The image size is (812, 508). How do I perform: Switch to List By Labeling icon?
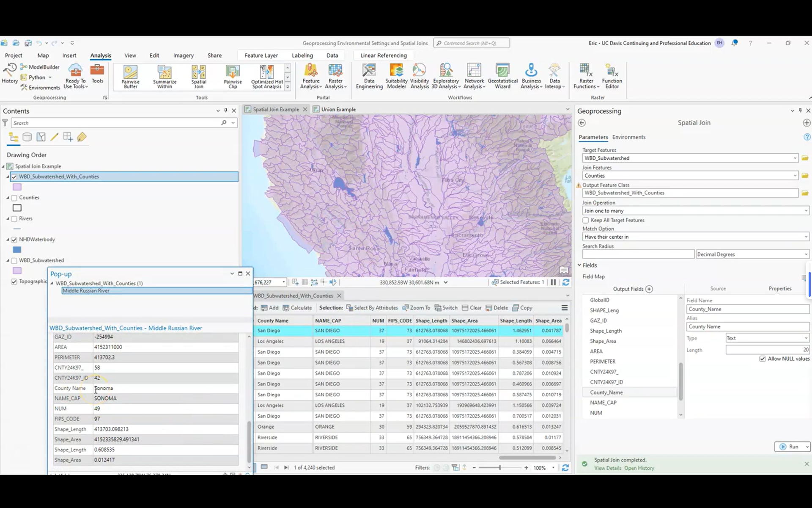[82, 137]
